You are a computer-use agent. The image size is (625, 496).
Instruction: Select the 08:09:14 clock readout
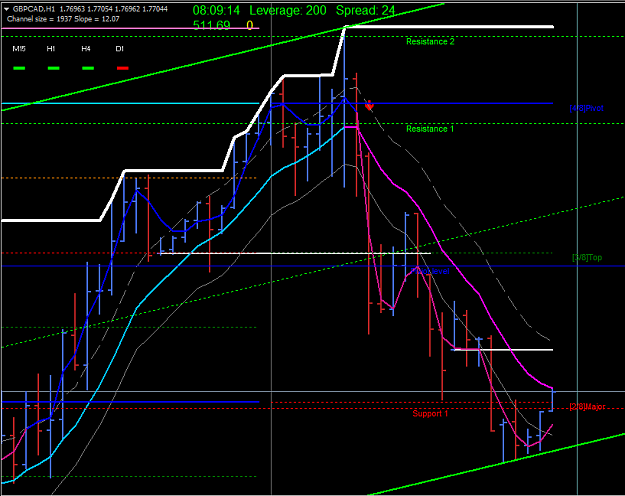click(x=216, y=10)
